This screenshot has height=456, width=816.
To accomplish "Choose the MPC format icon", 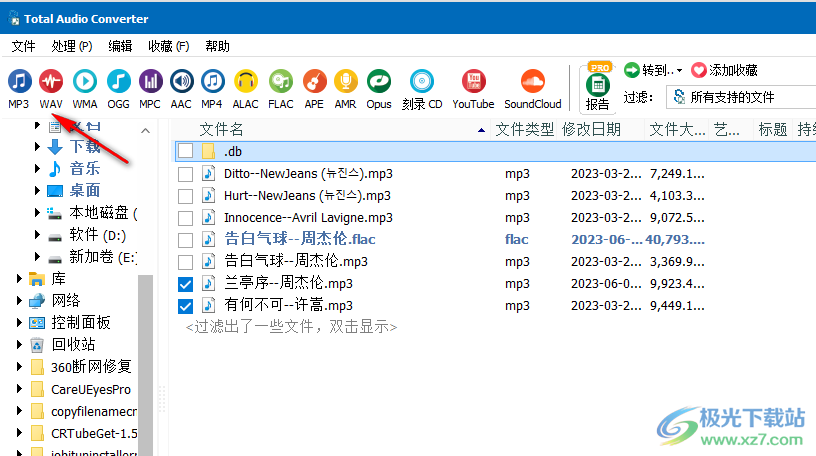I will pyautogui.click(x=150, y=89).
